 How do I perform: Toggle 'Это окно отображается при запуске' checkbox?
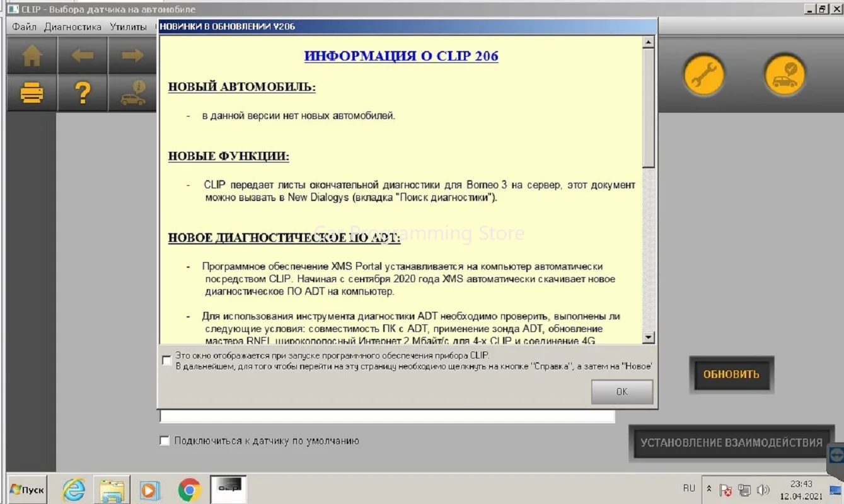(x=166, y=360)
